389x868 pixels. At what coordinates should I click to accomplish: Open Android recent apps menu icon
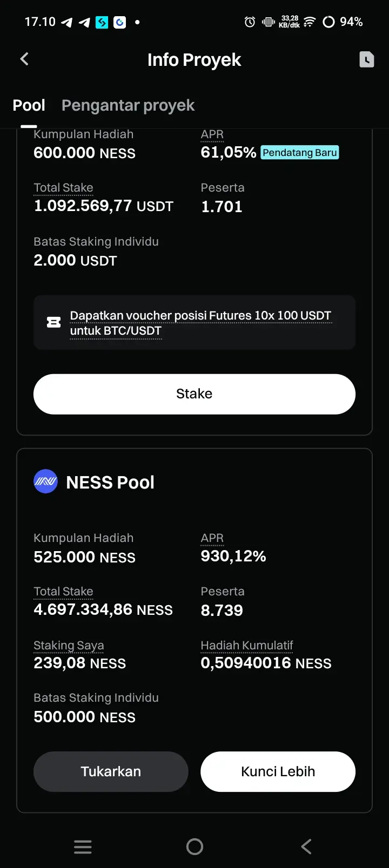click(x=83, y=846)
